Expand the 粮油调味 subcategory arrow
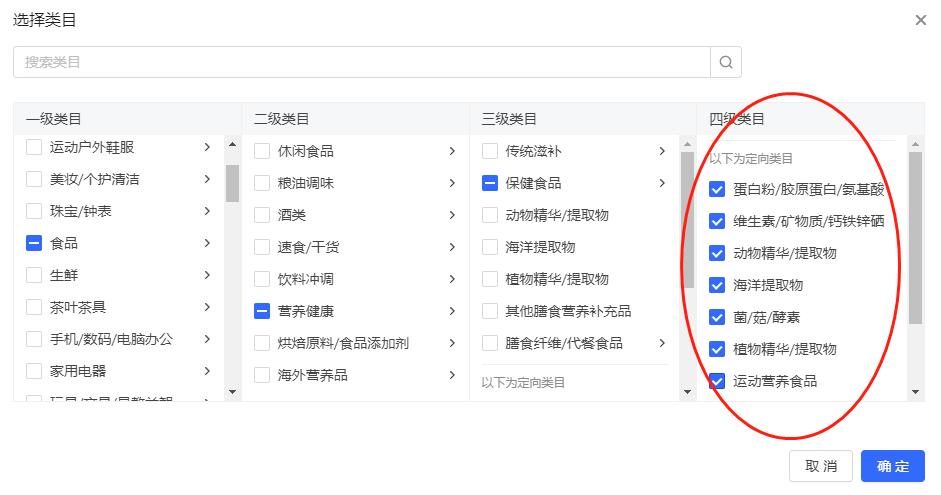 (x=452, y=183)
